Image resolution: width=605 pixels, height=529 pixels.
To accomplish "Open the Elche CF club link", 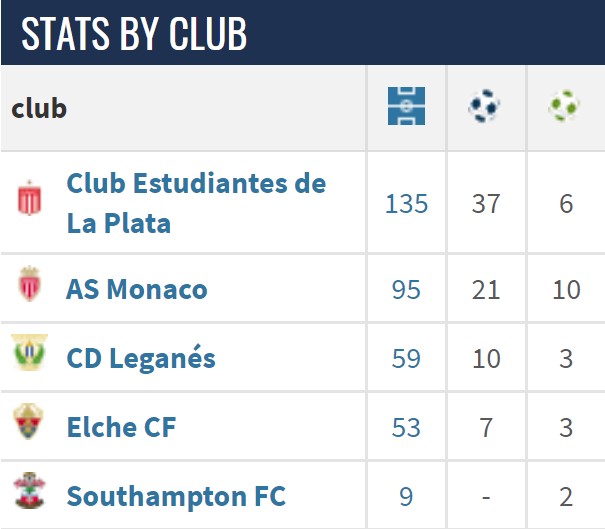I will 121,427.
